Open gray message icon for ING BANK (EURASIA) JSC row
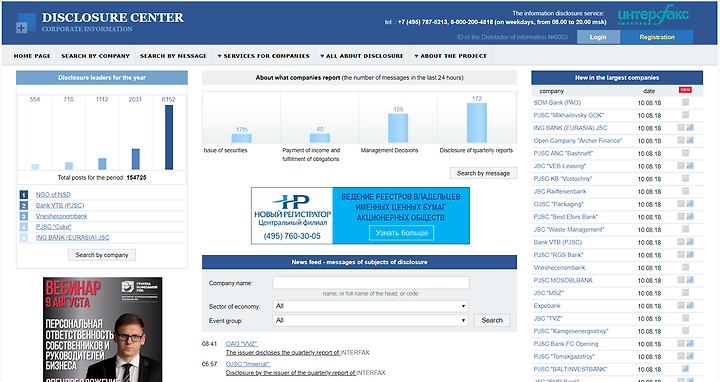This screenshot has height=382, width=720. pyautogui.click(x=681, y=128)
